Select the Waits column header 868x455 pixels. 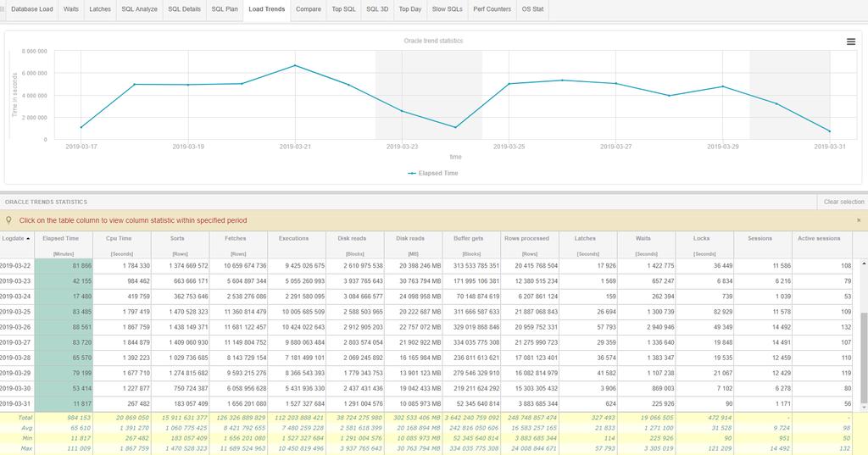point(647,245)
